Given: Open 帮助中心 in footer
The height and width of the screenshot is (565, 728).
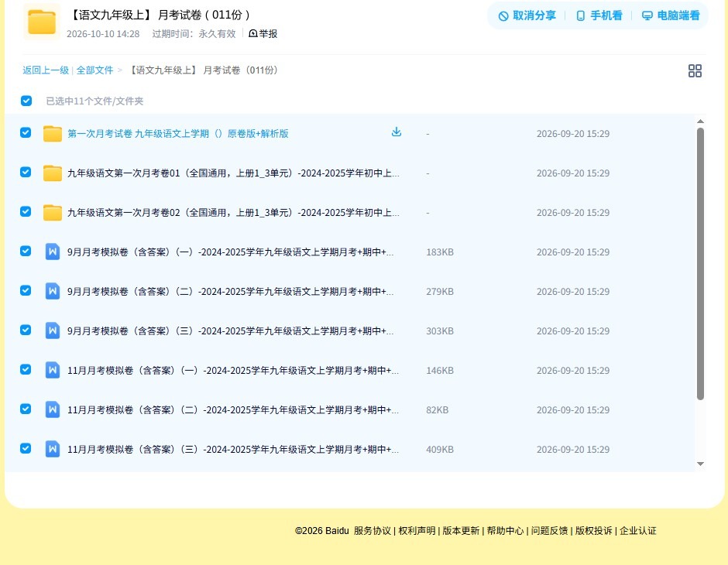Looking at the screenshot, I should [x=505, y=530].
